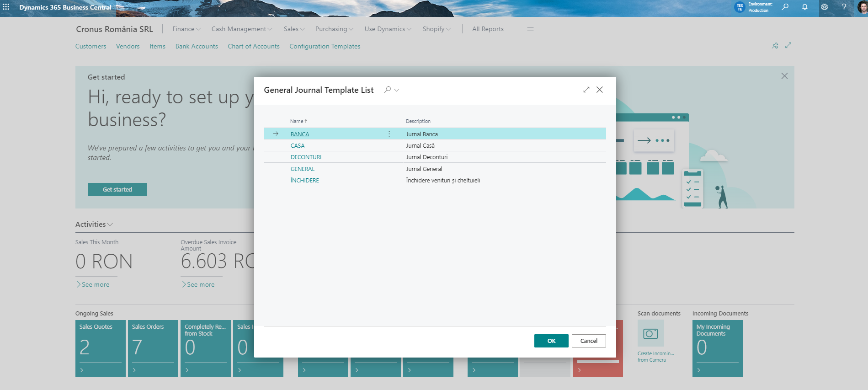This screenshot has width=868, height=390.
Task: Confirm with the OK button
Action: pyautogui.click(x=551, y=341)
